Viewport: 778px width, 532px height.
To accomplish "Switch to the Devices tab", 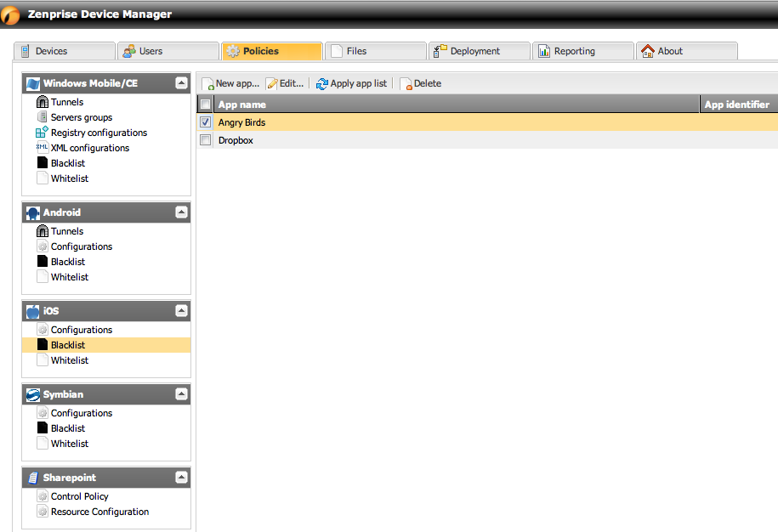I will 65,51.
